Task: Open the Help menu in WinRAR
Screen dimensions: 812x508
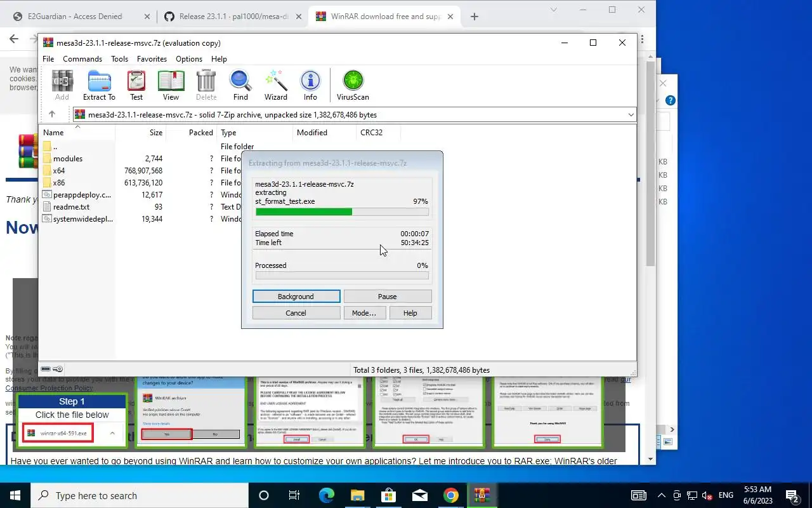Action: [x=219, y=58]
